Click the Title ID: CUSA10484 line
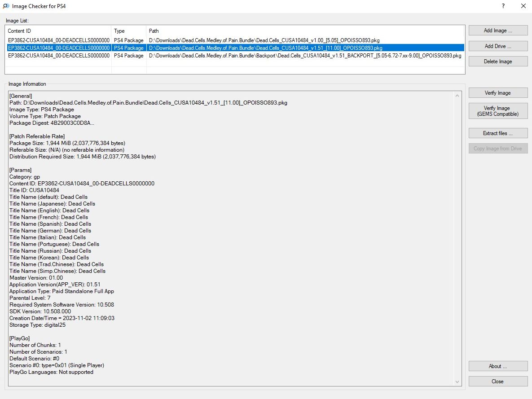532x399 pixels. [34, 190]
